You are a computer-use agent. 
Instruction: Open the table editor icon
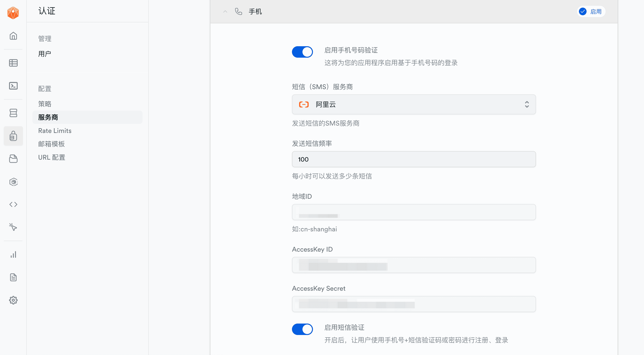coord(13,63)
